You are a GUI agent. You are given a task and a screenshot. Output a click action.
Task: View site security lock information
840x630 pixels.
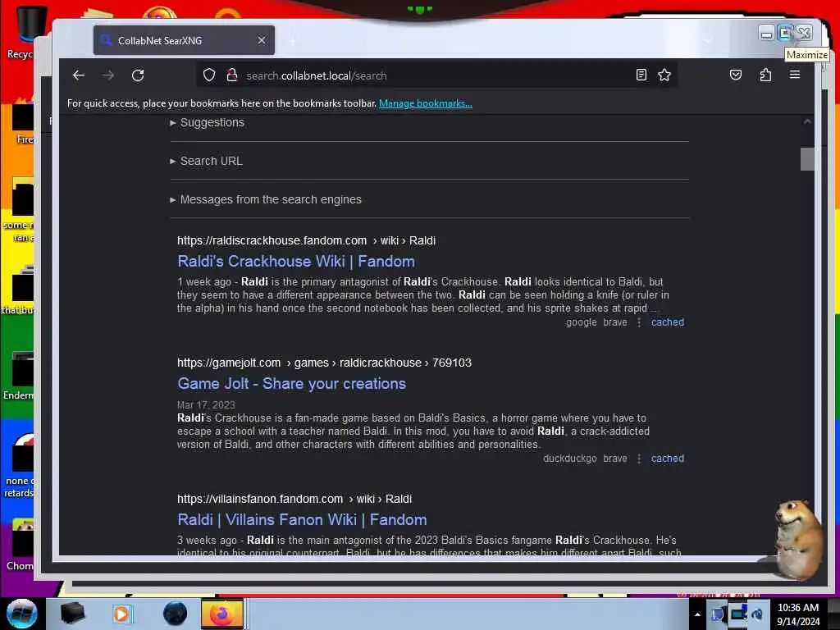pos(231,75)
